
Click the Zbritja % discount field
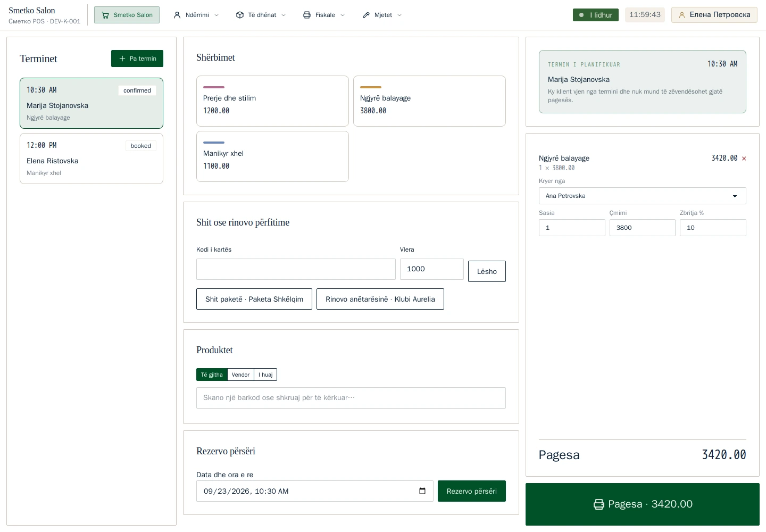[x=713, y=228]
